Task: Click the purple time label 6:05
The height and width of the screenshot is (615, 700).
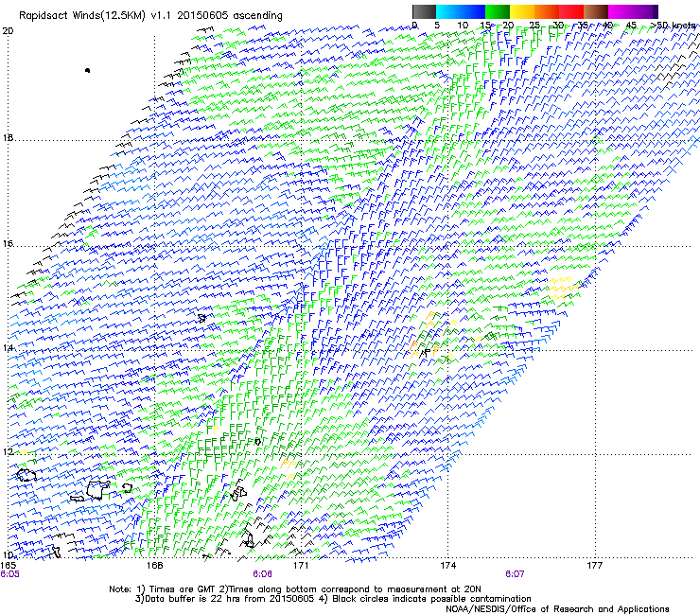Action: (9, 574)
